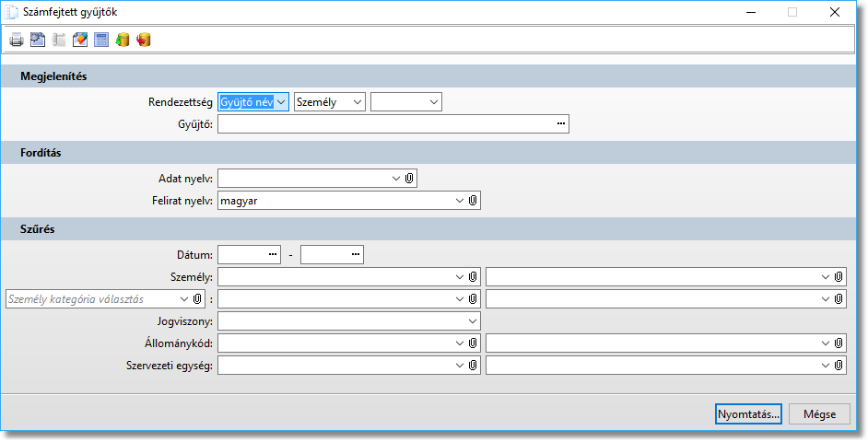Click the first Állománykód input field
This screenshot has width=868, height=442.
336,343
